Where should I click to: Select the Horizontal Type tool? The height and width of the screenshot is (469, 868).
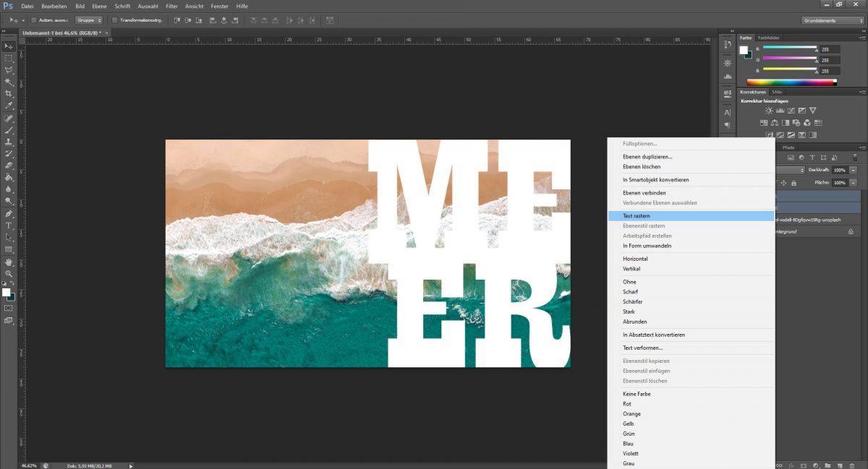[9, 225]
